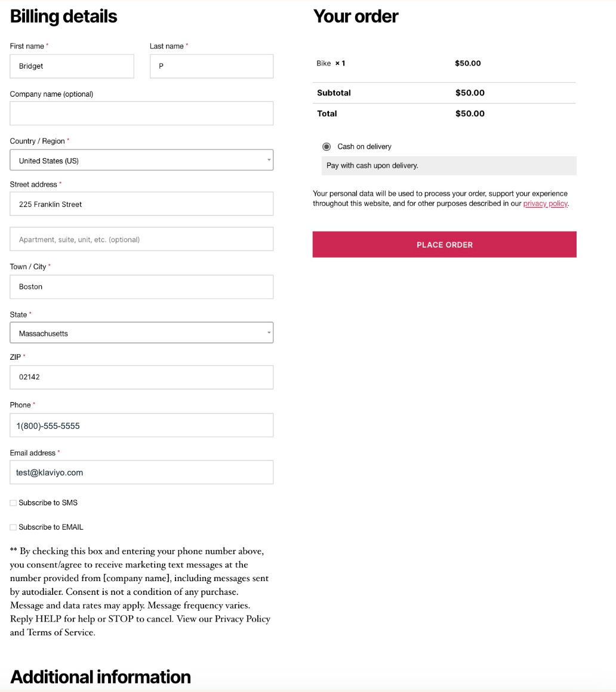Click the First name input field
Image resolution: width=616 pixels, height=692 pixels.
(72, 66)
